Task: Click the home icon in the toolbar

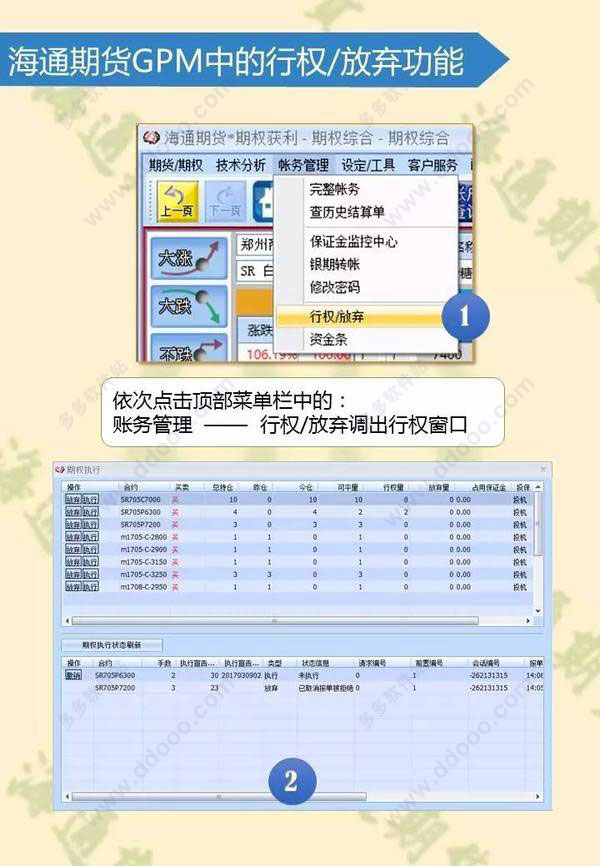Action: 264,202
